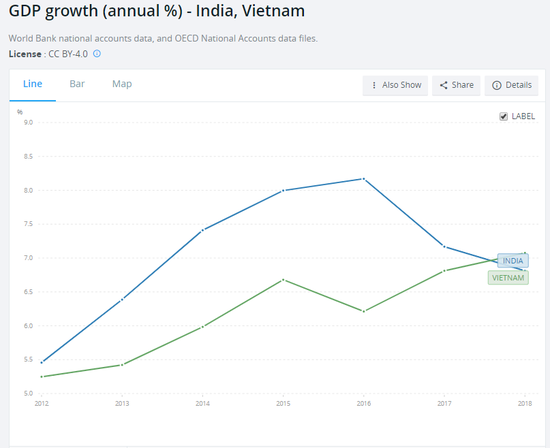Image resolution: width=550 pixels, height=448 pixels.
Task: Switch to the Bar tab
Action: pos(77,84)
